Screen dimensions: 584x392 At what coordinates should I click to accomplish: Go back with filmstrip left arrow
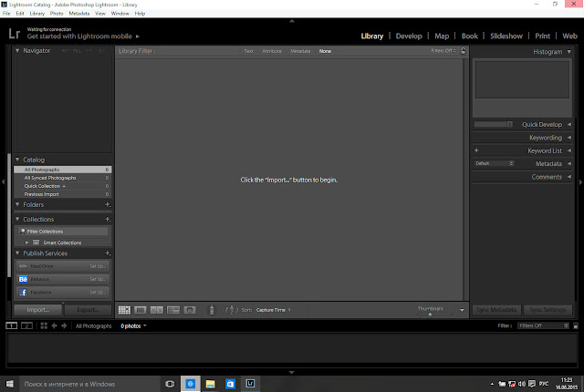pos(55,325)
